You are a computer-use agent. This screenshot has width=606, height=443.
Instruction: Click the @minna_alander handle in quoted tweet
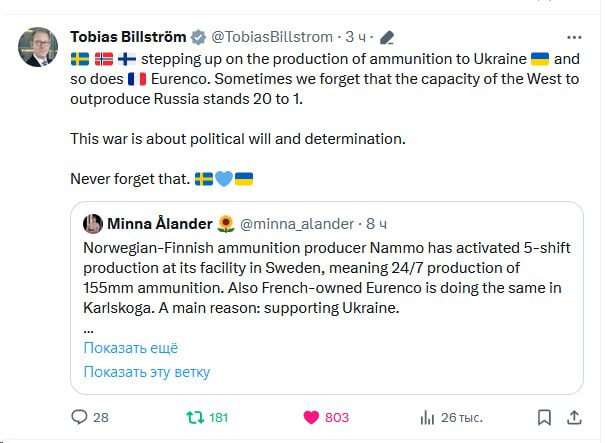click(x=298, y=223)
